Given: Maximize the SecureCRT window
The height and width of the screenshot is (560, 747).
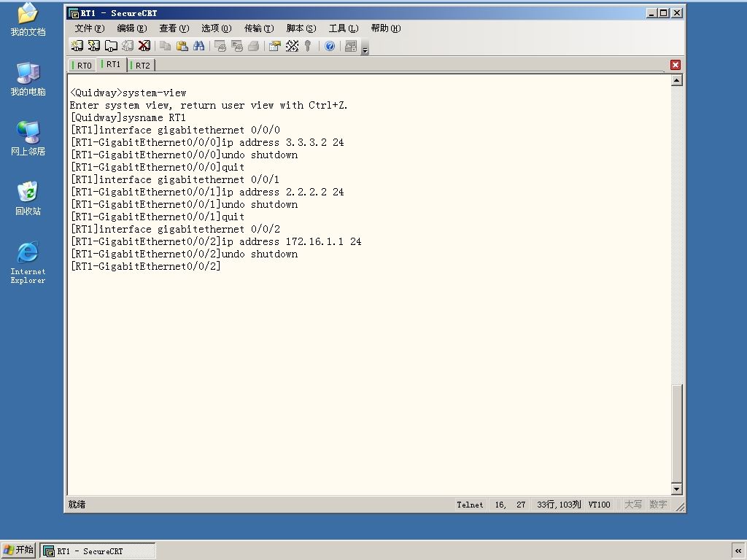Looking at the screenshot, I should coord(664,13).
